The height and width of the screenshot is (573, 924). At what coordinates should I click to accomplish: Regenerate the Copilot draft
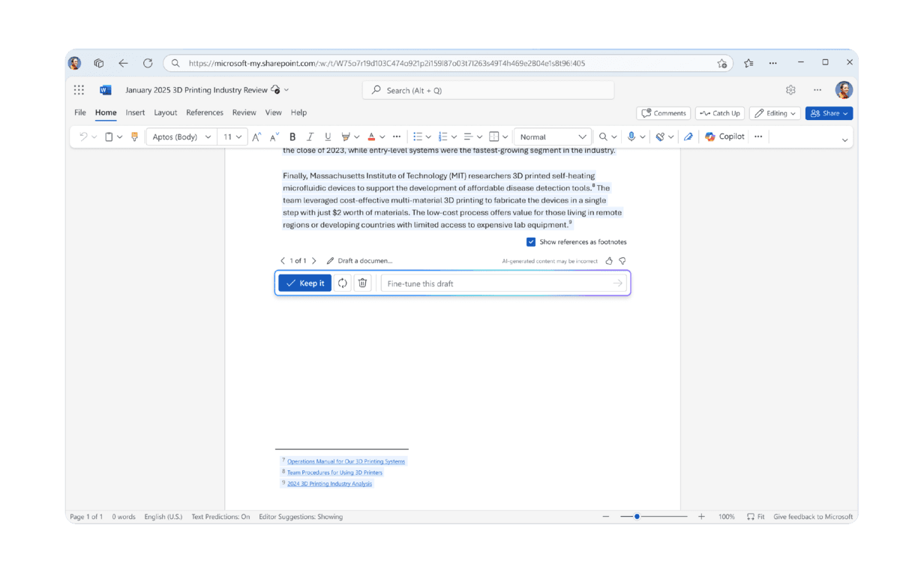(343, 283)
